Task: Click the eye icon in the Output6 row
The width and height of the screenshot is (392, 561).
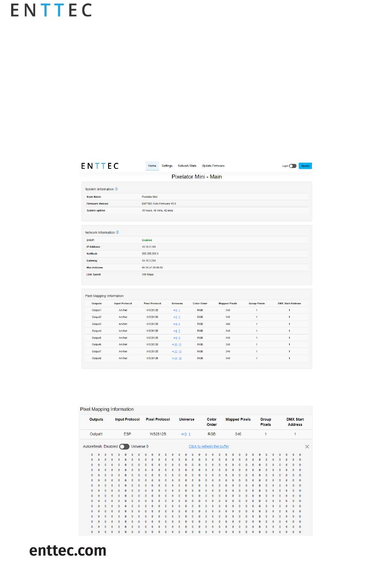Action: [173, 344]
